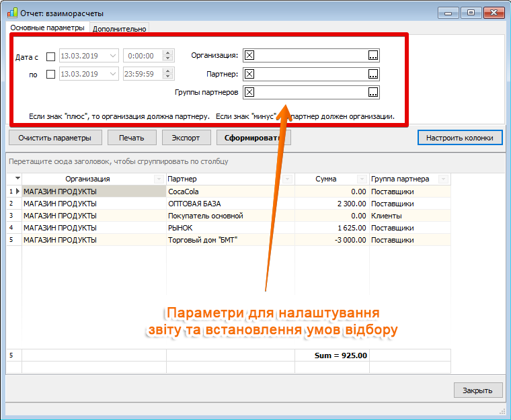
Task: Click the Печать button
Action: pyautogui.click(x=132, y=138)
